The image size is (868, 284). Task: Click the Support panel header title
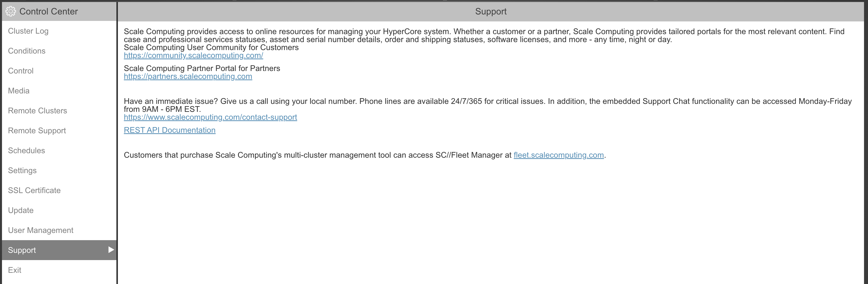coord(491,11)
